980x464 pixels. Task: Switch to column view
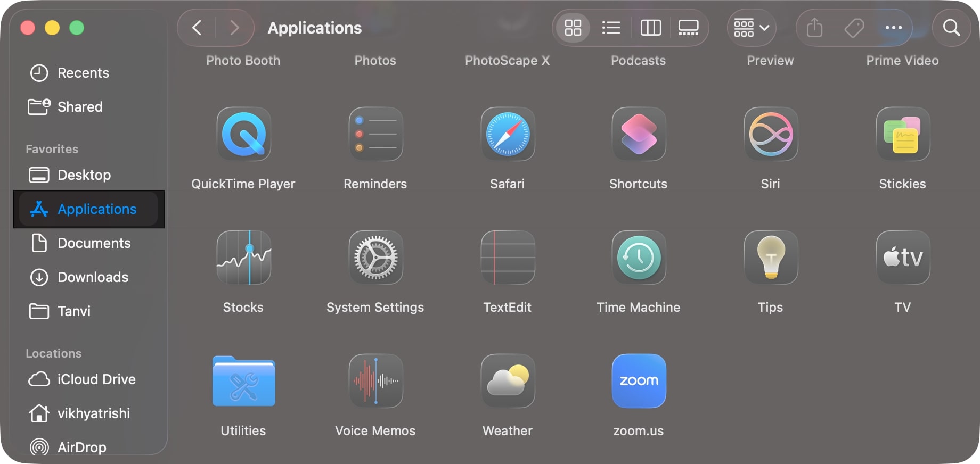(x=650, y=28)
